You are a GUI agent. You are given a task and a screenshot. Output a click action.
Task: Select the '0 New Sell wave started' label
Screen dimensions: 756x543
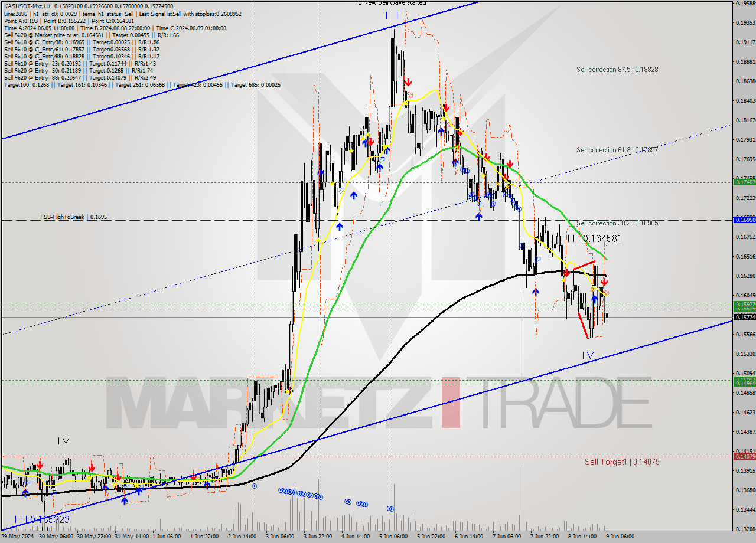[x=392, y=3]
